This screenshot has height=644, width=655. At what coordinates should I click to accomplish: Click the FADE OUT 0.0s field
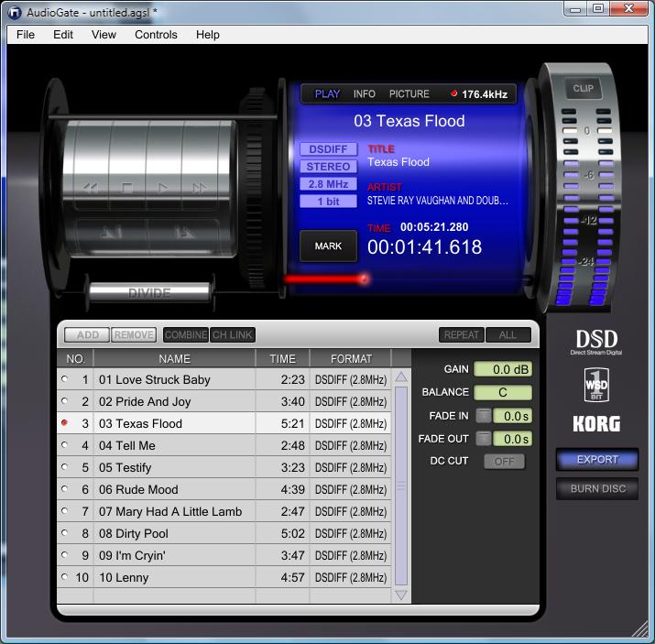click(513, 439)
